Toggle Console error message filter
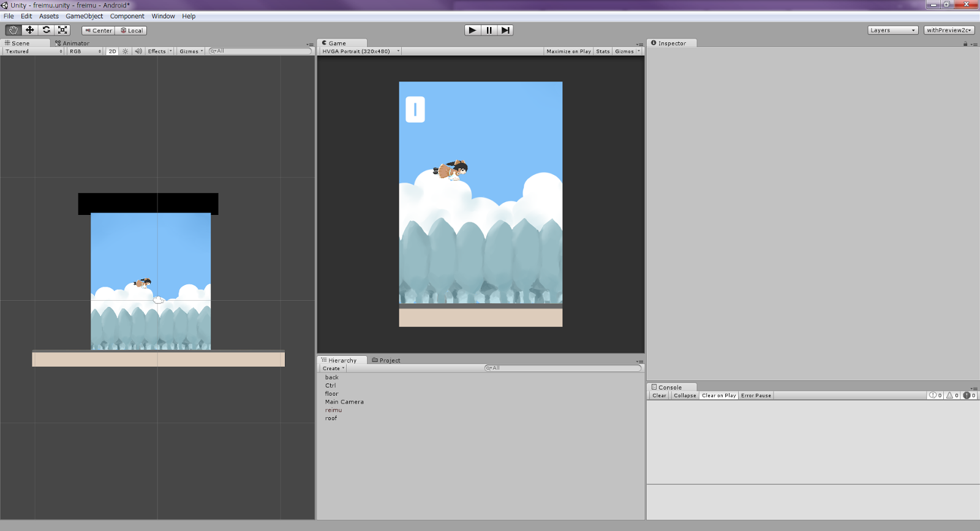This screenshot has height=531, width=980. 970,396
